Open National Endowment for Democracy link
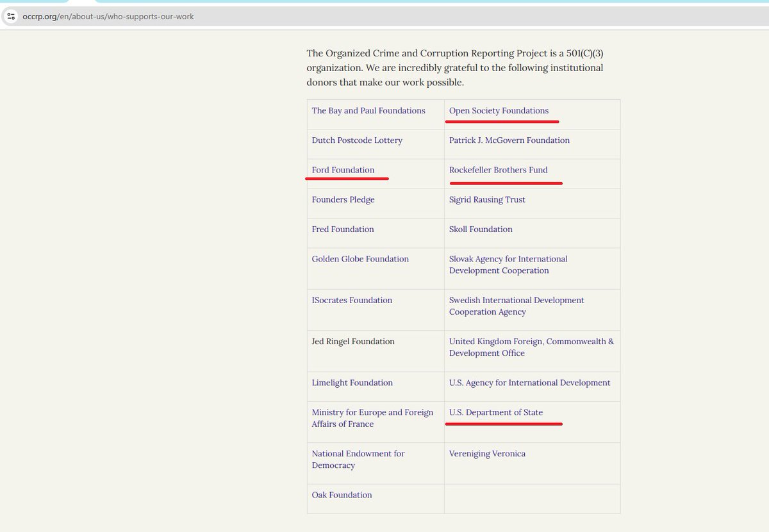Screen dimensions: 769x532 (358, 460)
